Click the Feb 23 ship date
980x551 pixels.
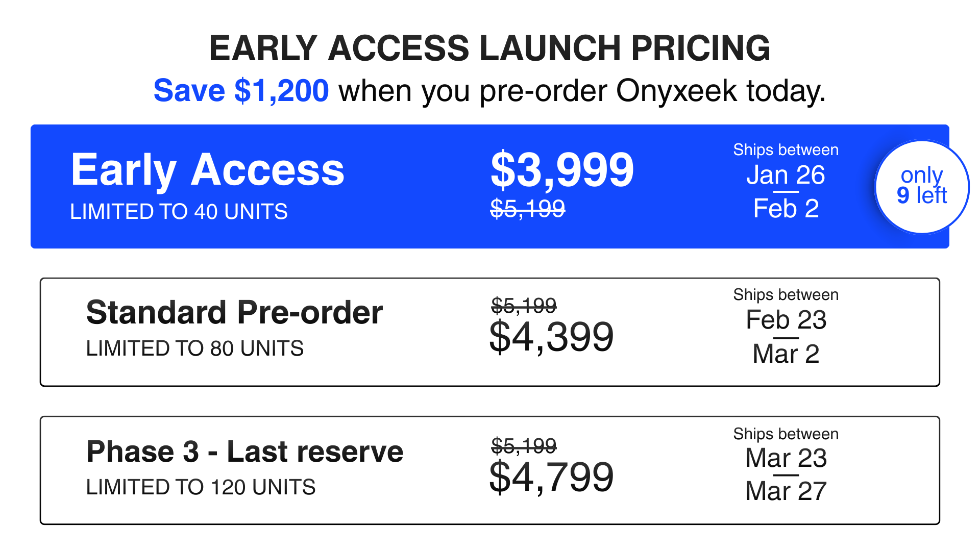point(786,320)
